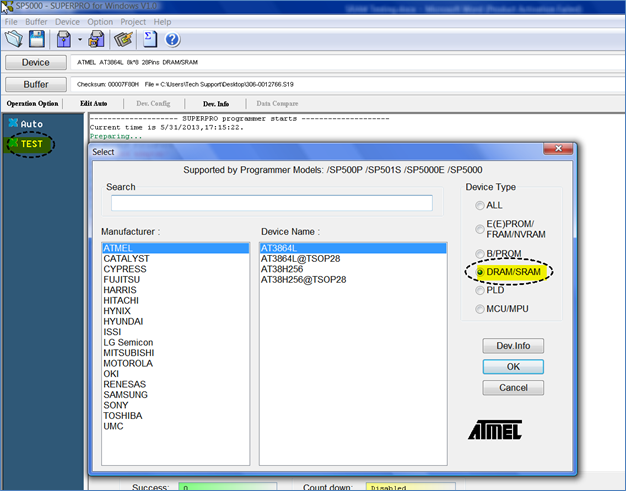Click the checksum sigma icon

[x=150, y=39]
